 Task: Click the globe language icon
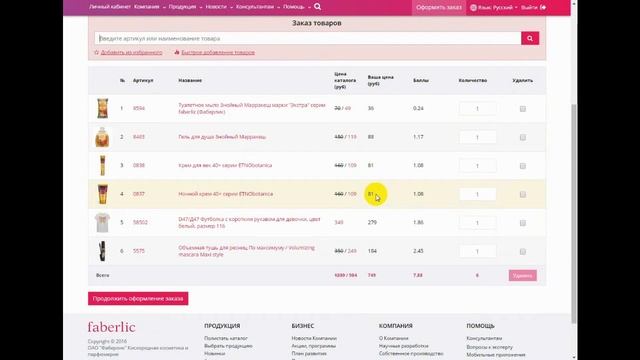click(x=473, y=7)
